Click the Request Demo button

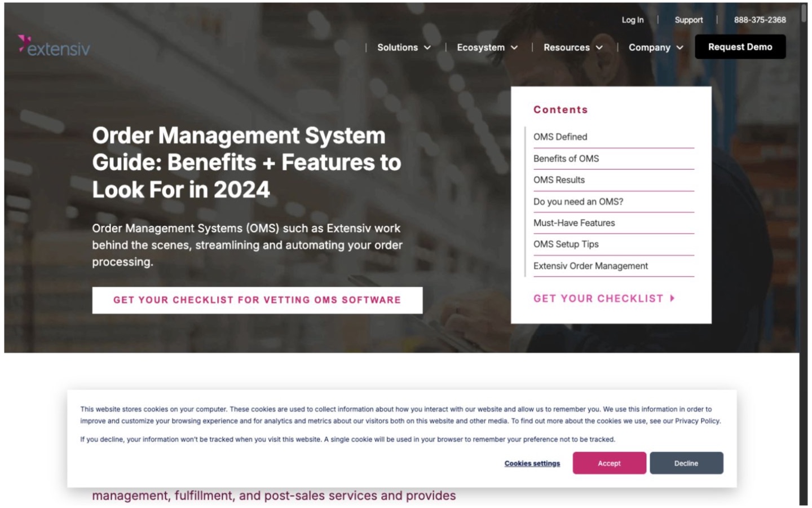pyautogui.click(x=740, y=47)
